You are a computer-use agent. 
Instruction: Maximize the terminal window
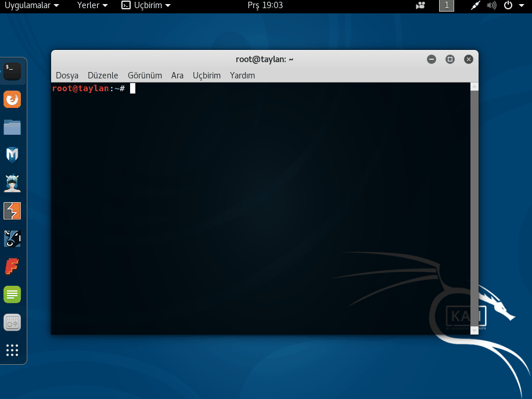coord(450,59)
